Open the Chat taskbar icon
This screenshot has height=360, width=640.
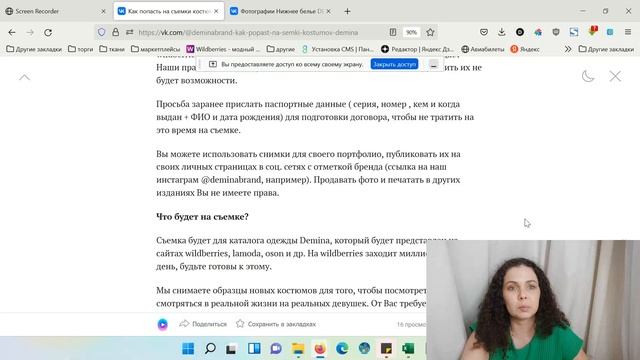276,349
